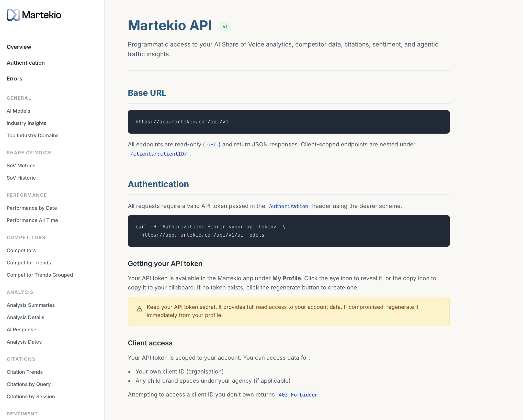Open Competitor Trends Grouped page
The height and width of the screenshot is (420, 523).
(x=40, y=275)
